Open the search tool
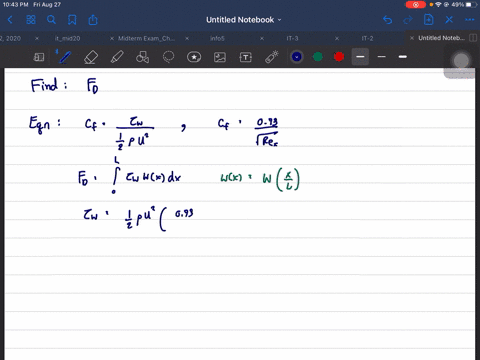 [51, 20]
